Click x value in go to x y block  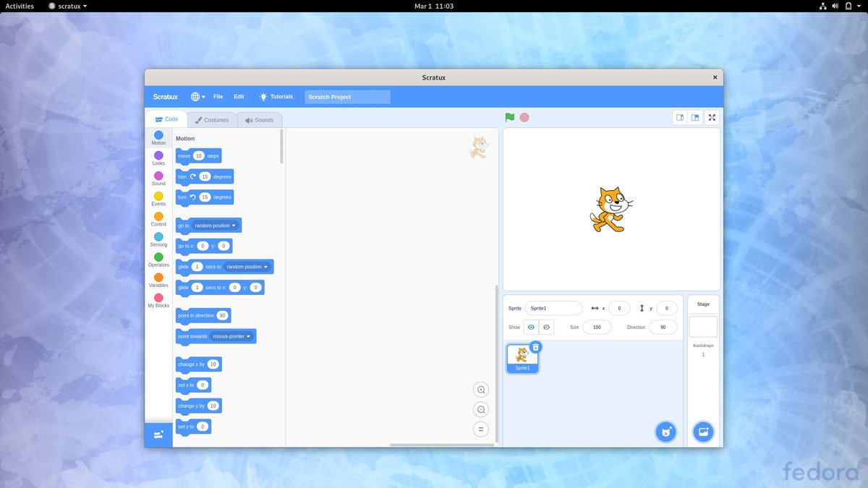[x=203, y=246]
